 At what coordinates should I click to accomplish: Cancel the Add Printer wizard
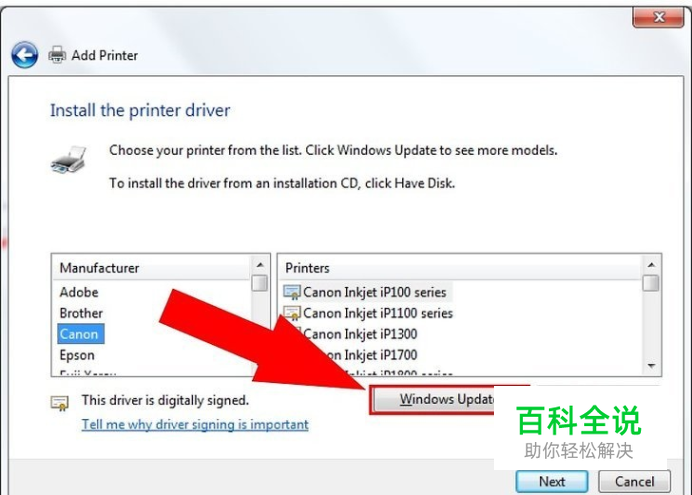[x=635, y=482]
